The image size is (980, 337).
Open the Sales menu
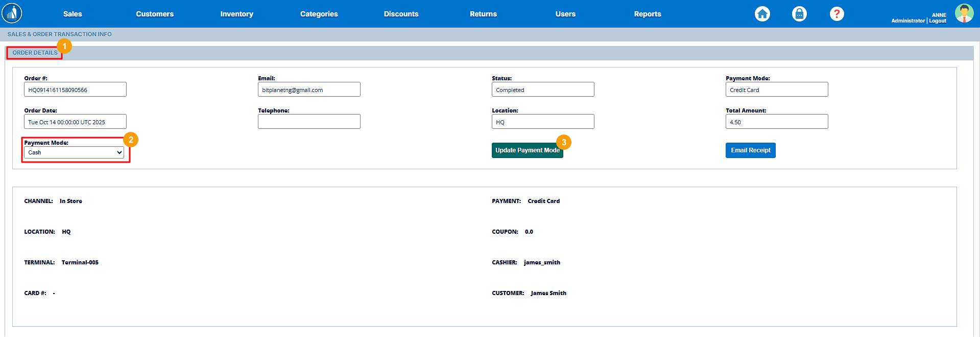coord(73,14)
